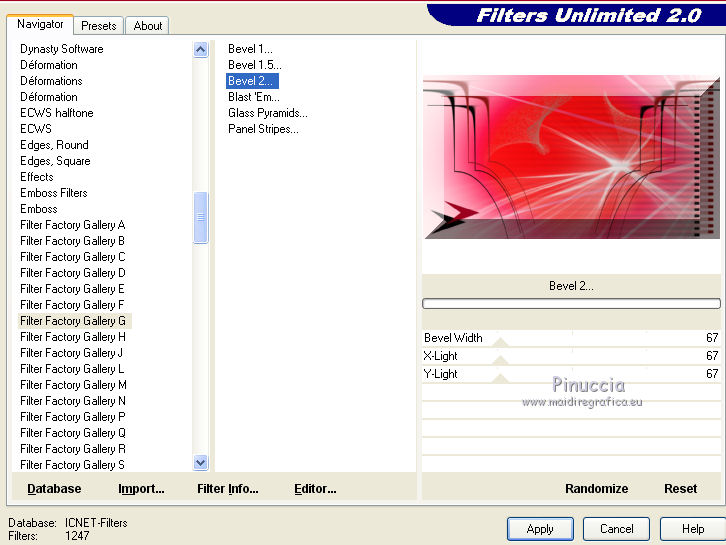This screenshot has width=726, height=545.
Task: Select Edges, Round category
Action: pyautogui.click(x=54, y=145)
